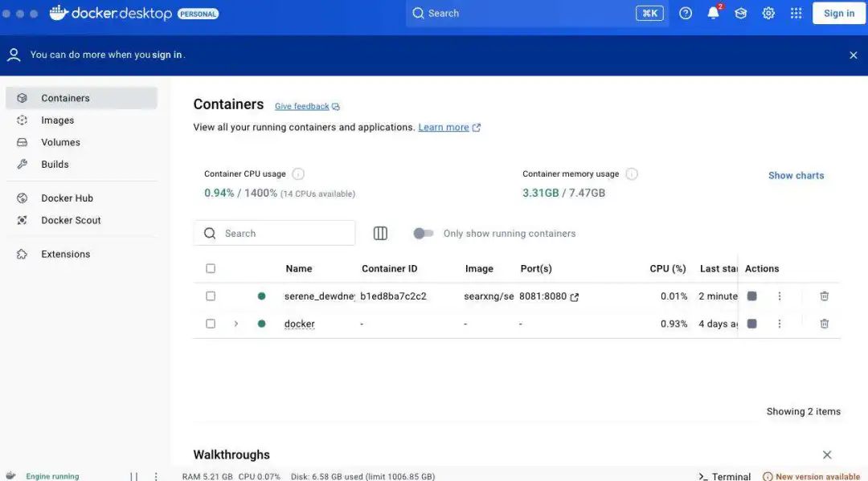
Task: Open Extensions in sidebar
Action: (81, 254)
